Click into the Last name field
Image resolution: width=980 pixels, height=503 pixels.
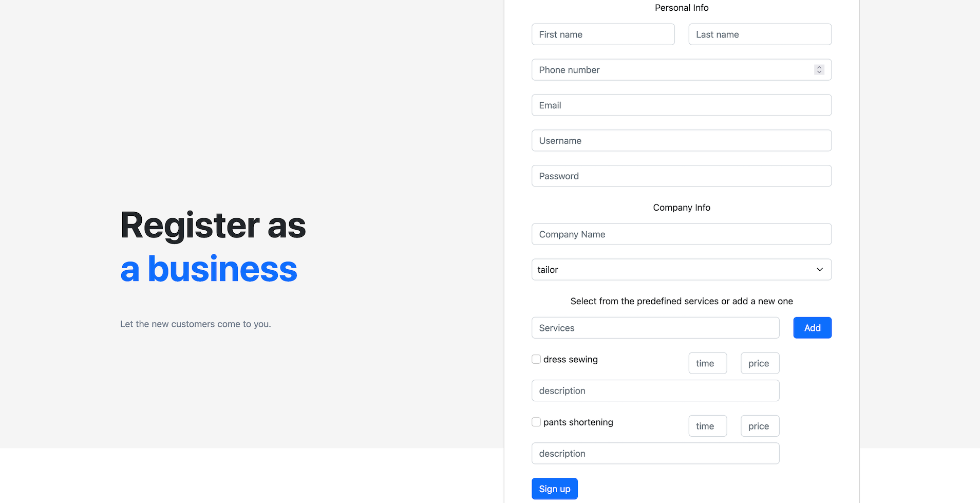760,34
